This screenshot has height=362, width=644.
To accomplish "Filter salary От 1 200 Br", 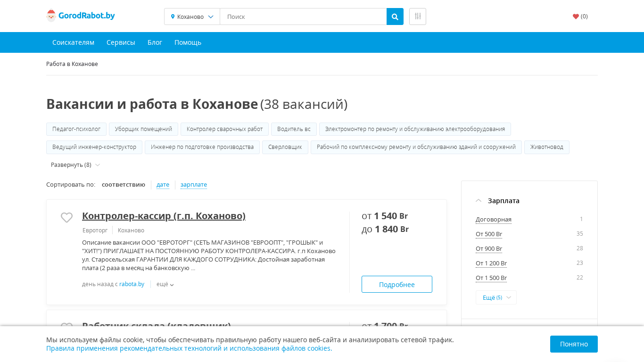I will (x=491, y=263).
